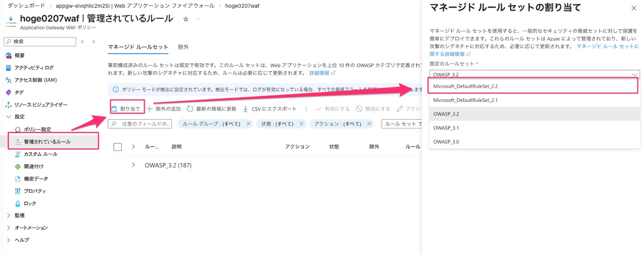This screenshot has height=255, width=644.
Task: Collapse the sidebar with double chevron
Action: [x=94, y=42]
